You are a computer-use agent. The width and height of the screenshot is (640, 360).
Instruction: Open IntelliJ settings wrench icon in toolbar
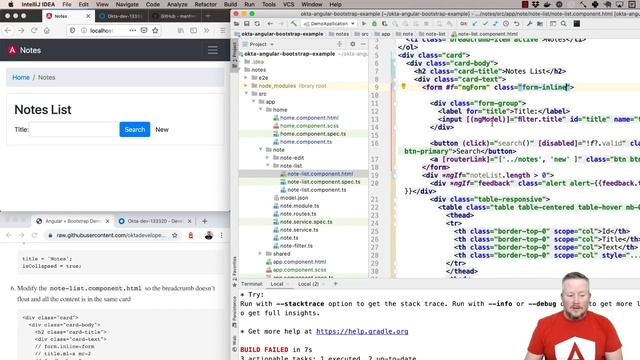529,24
